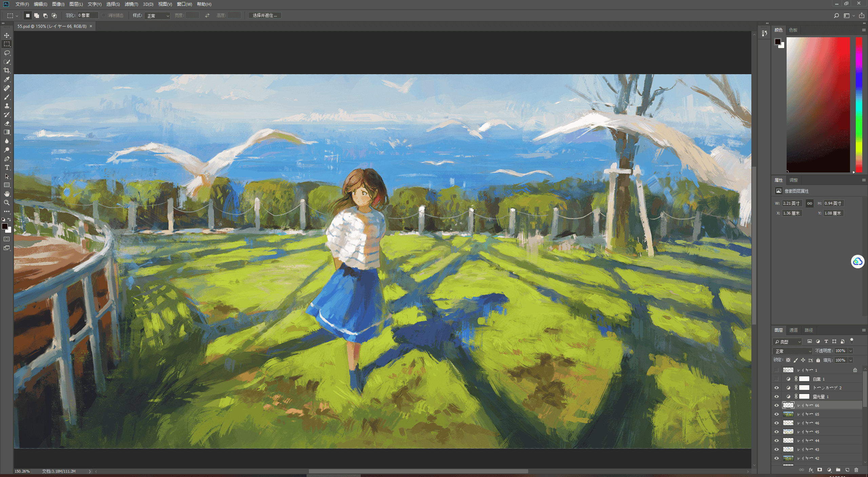Screen dimensions: 868x477
Task: Click the new group folder icon
Action: point(838,470)
